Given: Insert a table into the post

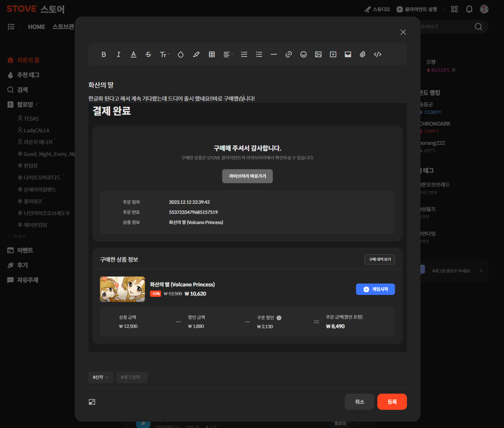Looking at the screenshot, I should [x=212, y=55].
